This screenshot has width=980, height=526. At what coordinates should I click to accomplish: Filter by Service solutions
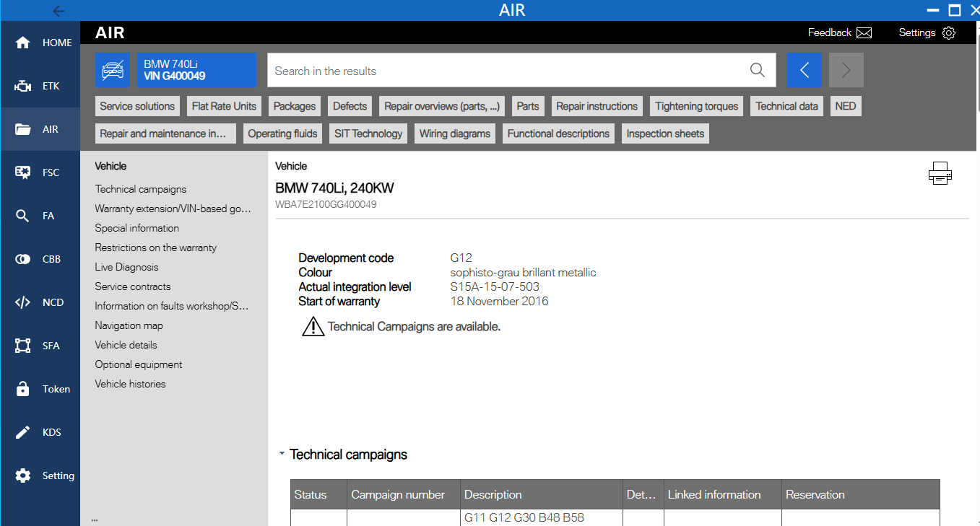click(137, 106)
